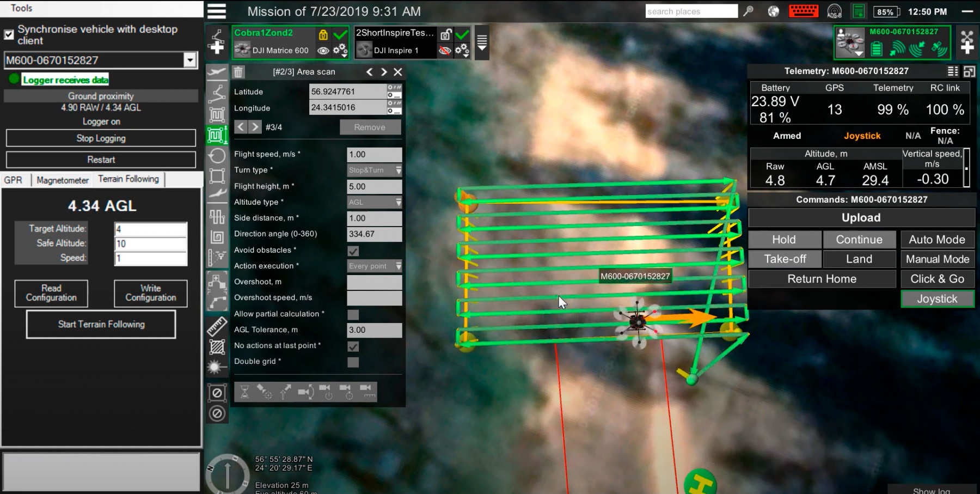Open the ADS-B settings icon
980x494 pixels.
(834, 11)
